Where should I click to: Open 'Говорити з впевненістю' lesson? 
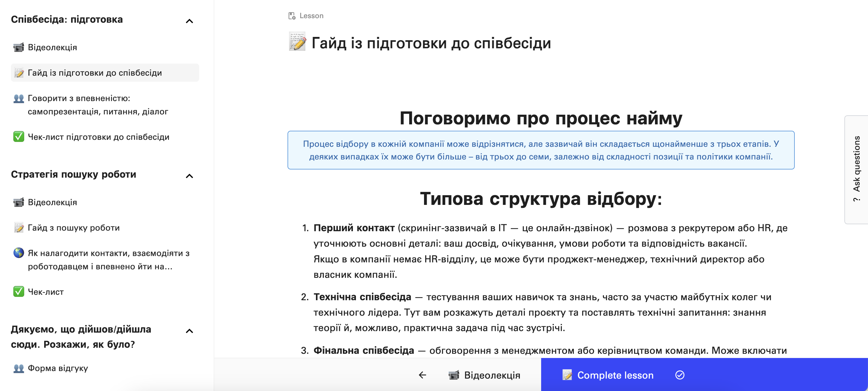click(x=105, y=105)
